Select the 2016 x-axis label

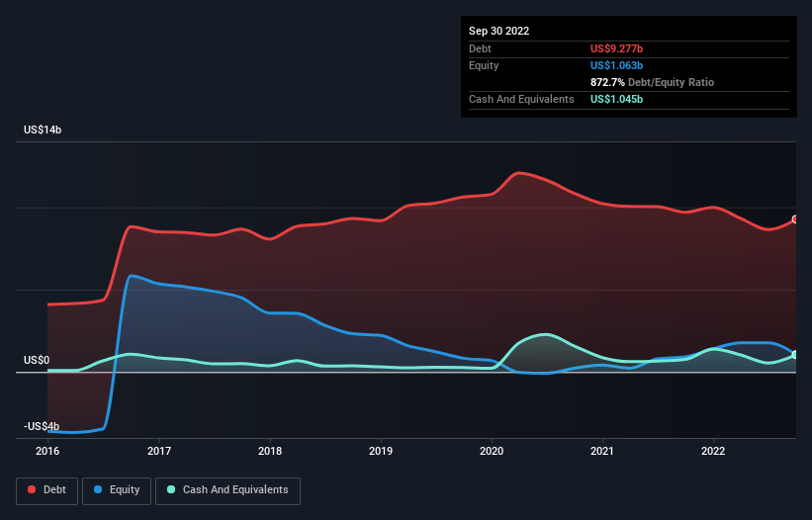(x=47, y=451)
